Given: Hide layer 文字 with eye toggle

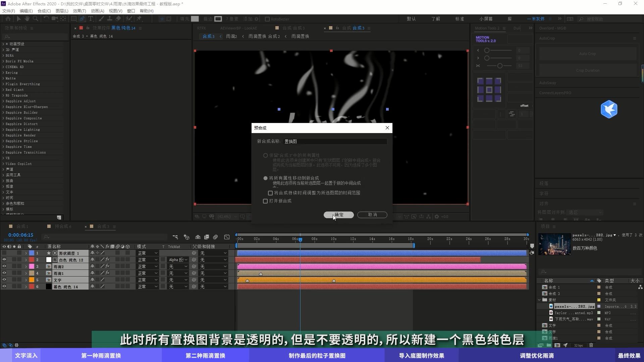Looking at the screenshot, I should coord(4,280).
